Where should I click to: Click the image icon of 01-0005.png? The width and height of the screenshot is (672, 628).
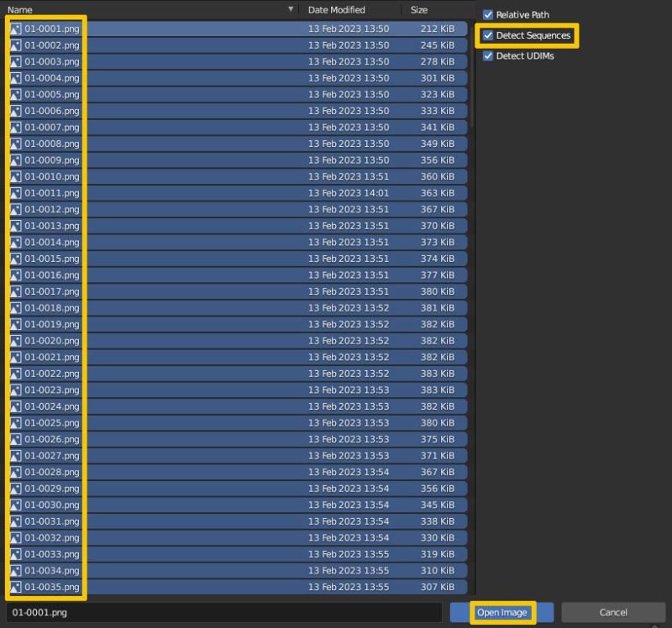[15, 95]
